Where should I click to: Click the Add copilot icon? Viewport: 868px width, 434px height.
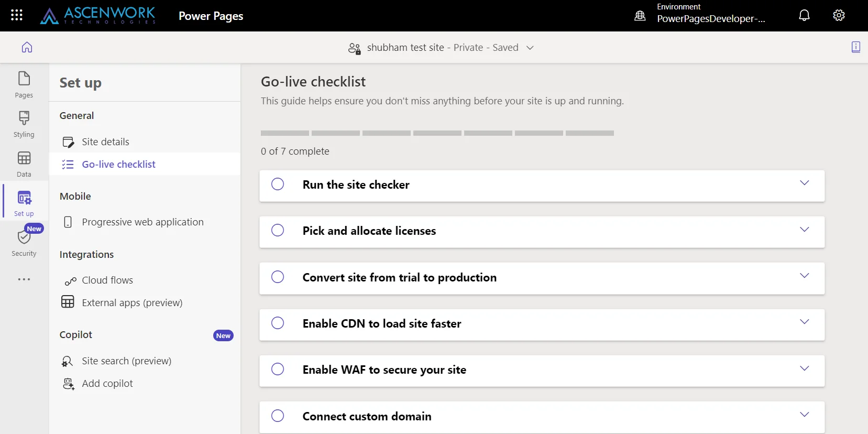coord(68,384)
